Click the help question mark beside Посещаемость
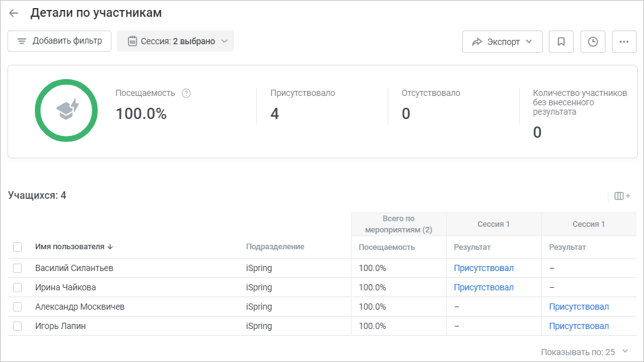Viewport: 644px width, 362px height. point(186,93)
